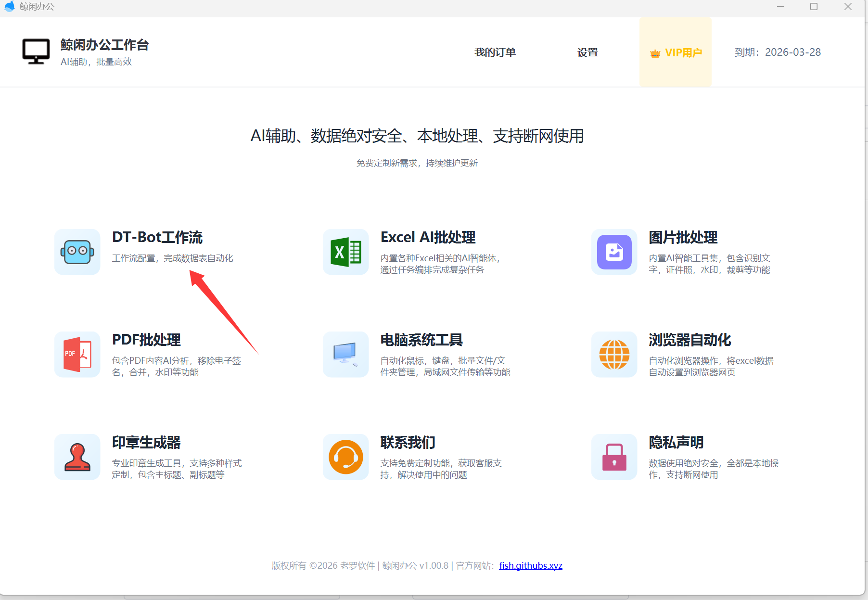
Task: Open 我的订单 in the top navigation
Action: [495, 52]
